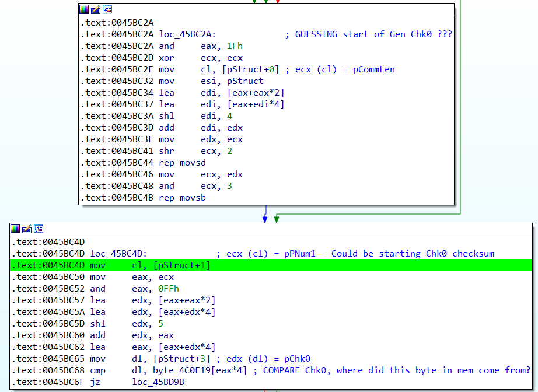The width and height of the screenshot is (538, 392).
Task: Click the edit pencil icon on loc_45BC2A block
Action: coord(96,9)
